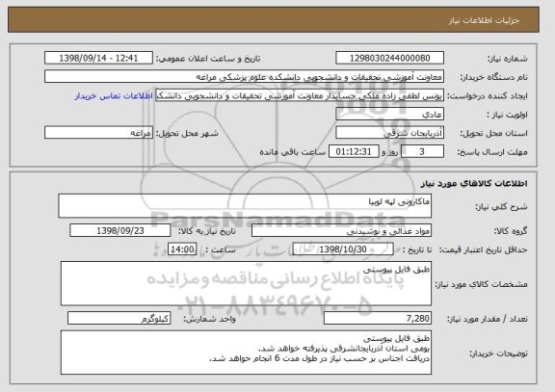Click the province field آذربایجان شرقی
Viewport: 555px width, 392px height.
[x=389, y=133]
